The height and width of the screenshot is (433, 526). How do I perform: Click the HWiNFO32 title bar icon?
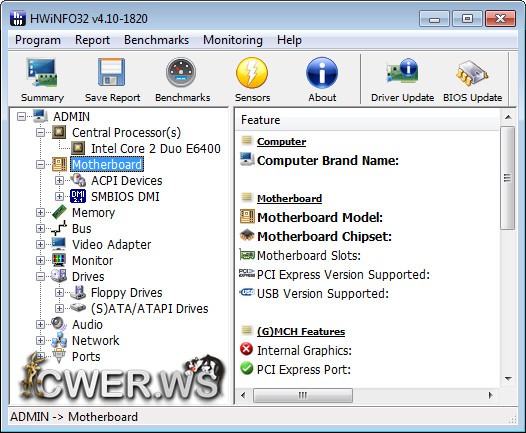click(x=17, y=18)
